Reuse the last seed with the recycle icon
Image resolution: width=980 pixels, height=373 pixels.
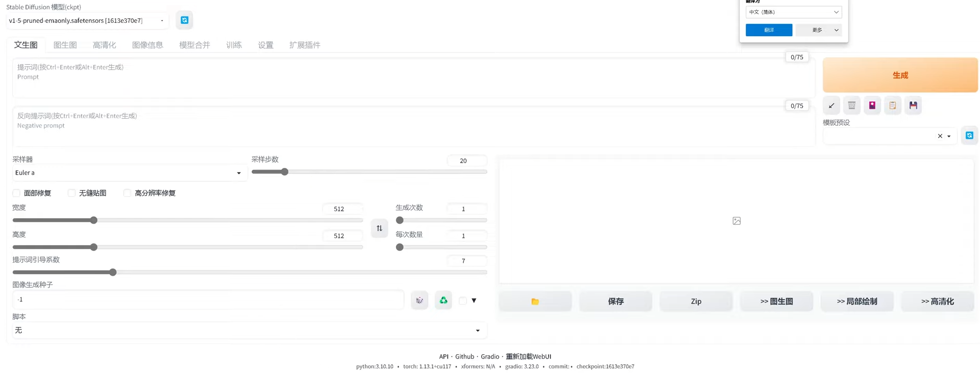443,300
